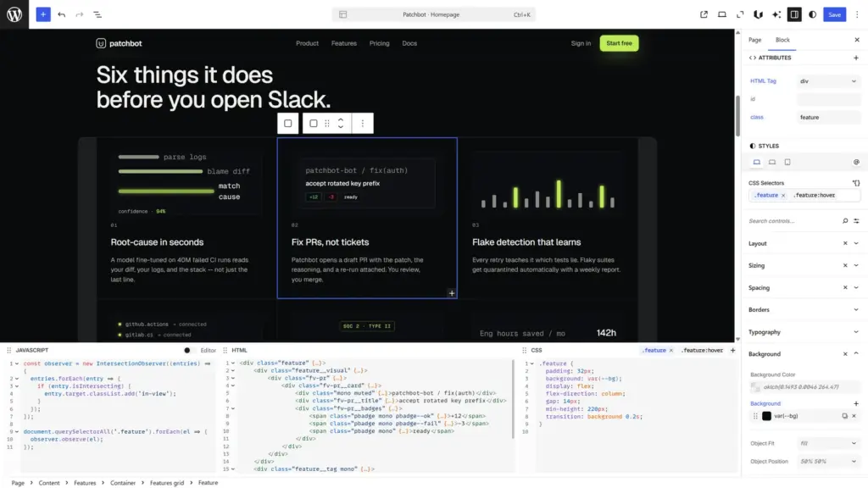Close the settings sidebar
Viewport: 868px width, 488px height.
(857, 40)
